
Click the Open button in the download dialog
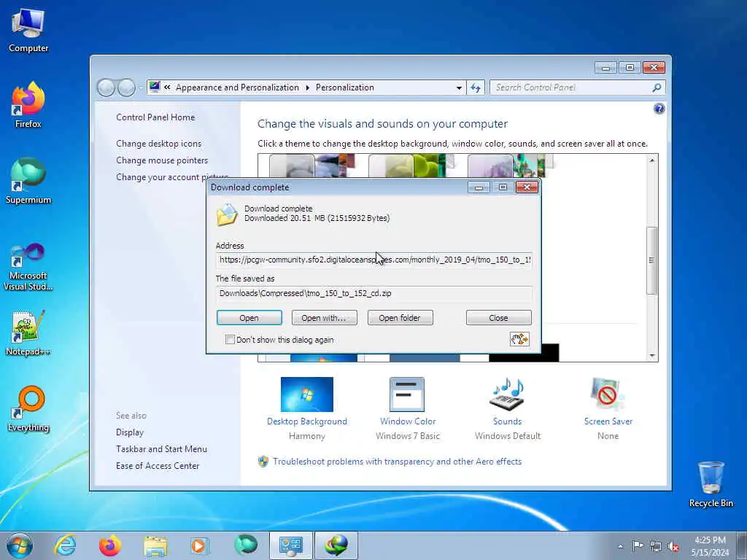tap(249, 318)
